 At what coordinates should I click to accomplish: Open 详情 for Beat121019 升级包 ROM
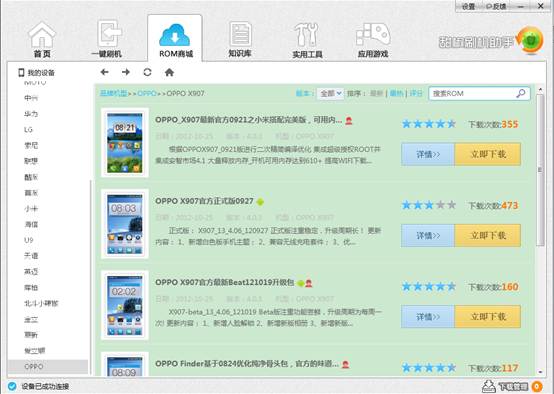coord(428,317)
